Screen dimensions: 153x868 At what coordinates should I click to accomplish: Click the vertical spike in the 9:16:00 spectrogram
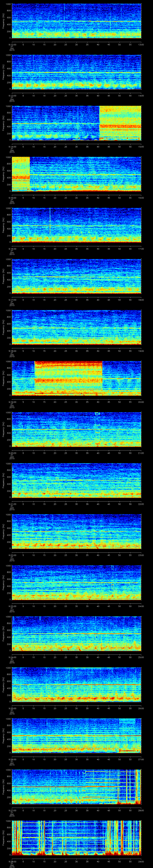[50, 221]
